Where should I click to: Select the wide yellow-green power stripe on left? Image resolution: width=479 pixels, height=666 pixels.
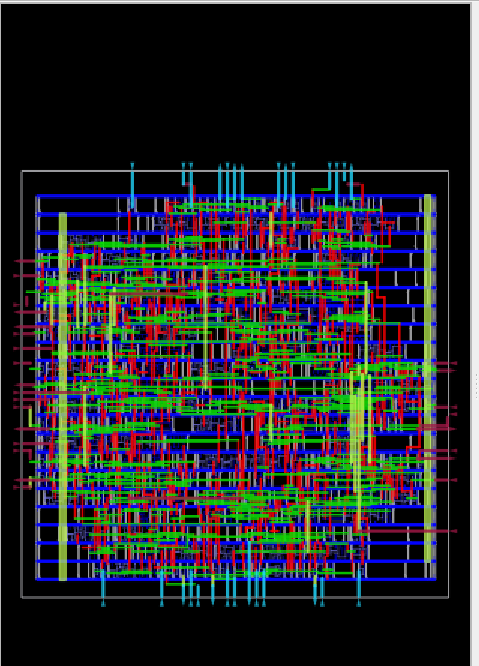point(63,396)
